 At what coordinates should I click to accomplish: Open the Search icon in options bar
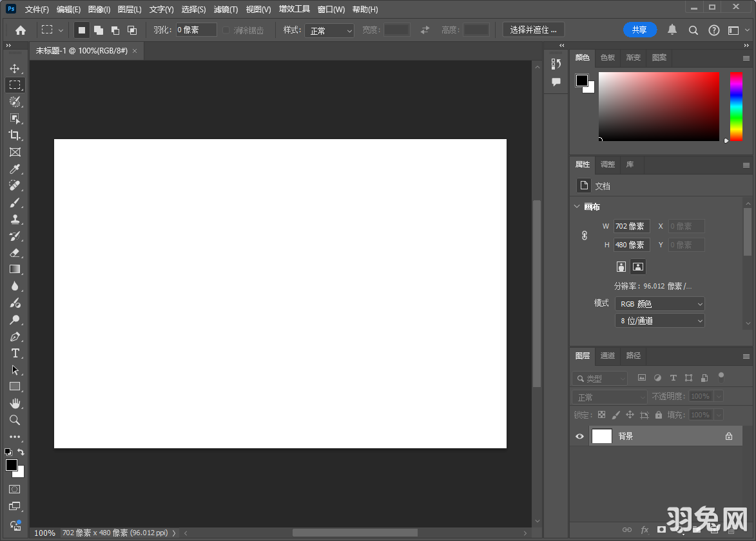[693, 30]
